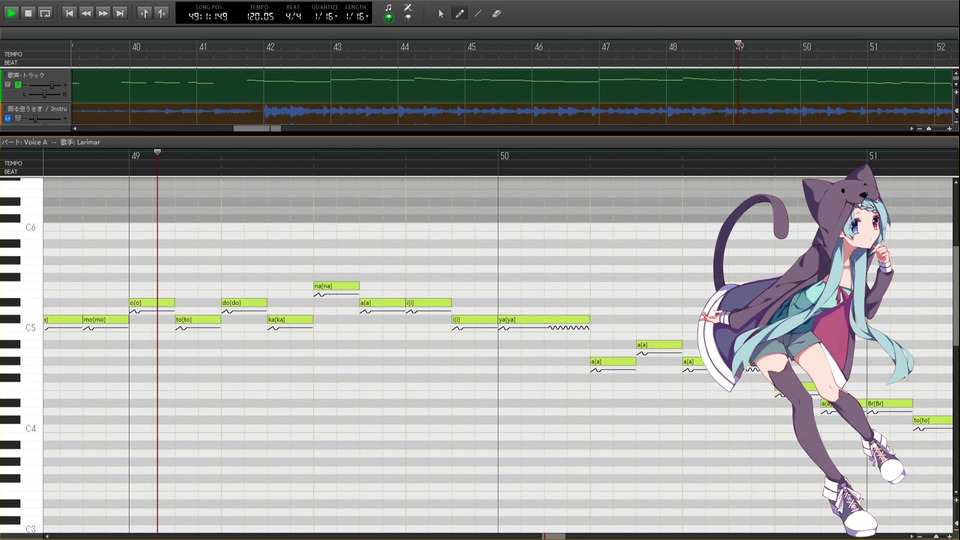Select the to[to] note near C5

198,320
